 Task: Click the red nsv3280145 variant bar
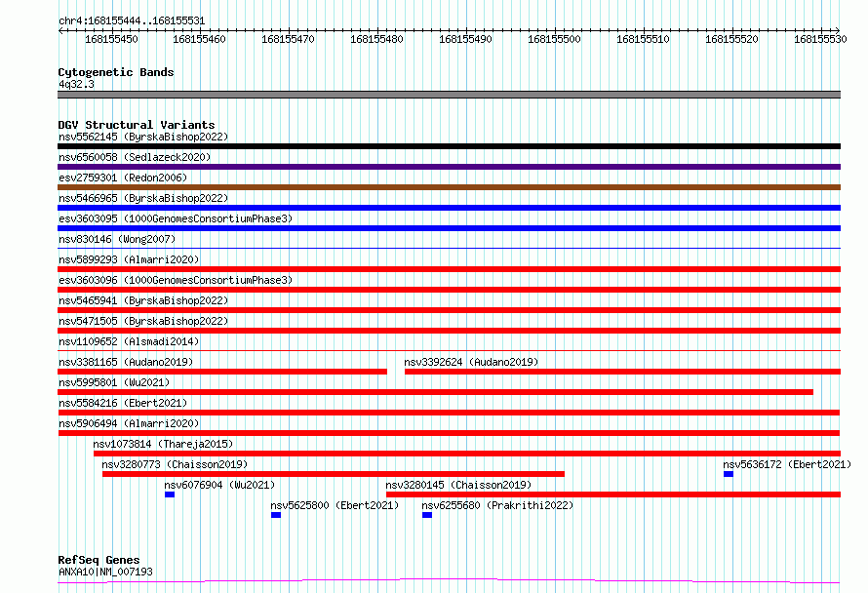coord(613,494)
